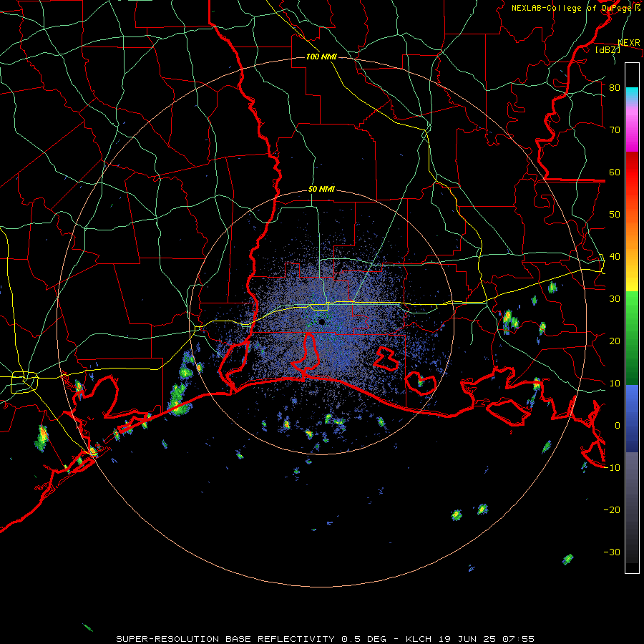This screenshot has height=644, width=644.
Task: Click the 30 value on the dBZ scale
Action: [x=615, y=299]
